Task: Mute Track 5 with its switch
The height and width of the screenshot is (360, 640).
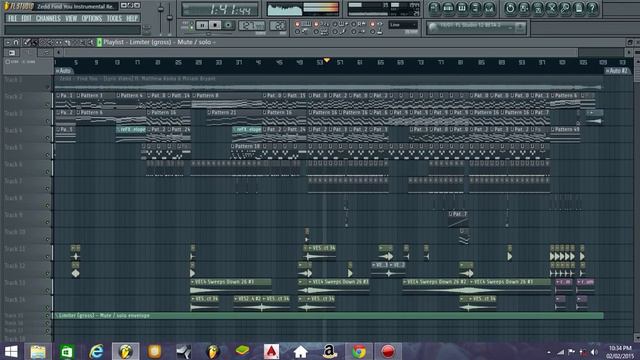Action: 47,155
